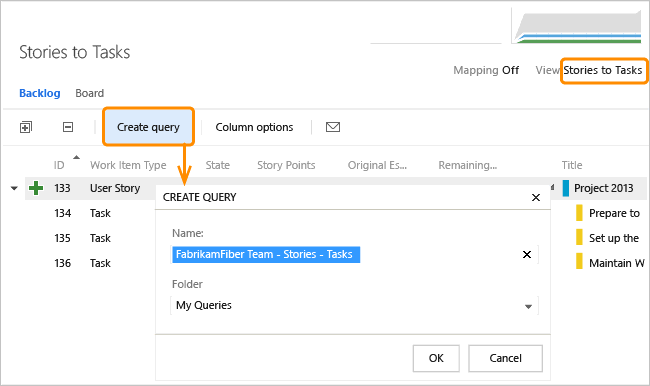The height and width of the screenshot is (386, 650).
Task: Click the expand all rows icon
Action: (x=26, y=127)
